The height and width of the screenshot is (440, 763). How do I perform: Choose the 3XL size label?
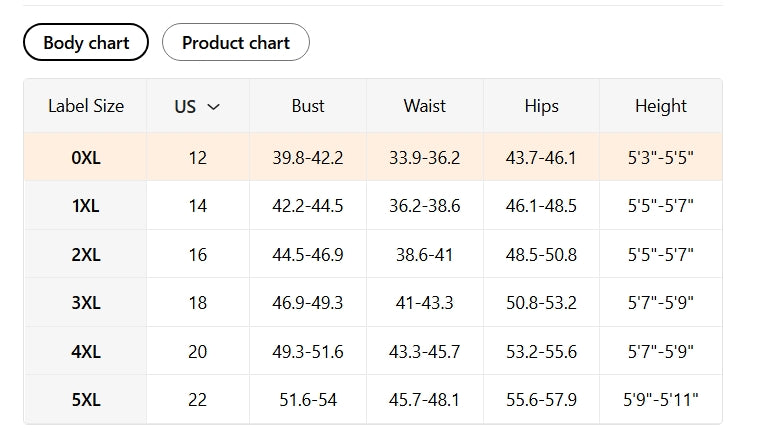[86, 303]
